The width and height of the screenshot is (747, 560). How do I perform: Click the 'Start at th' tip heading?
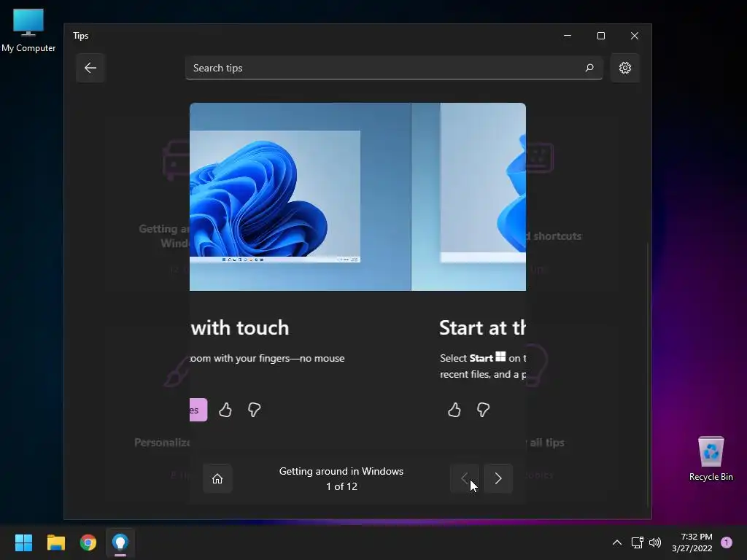click(482, 328)
